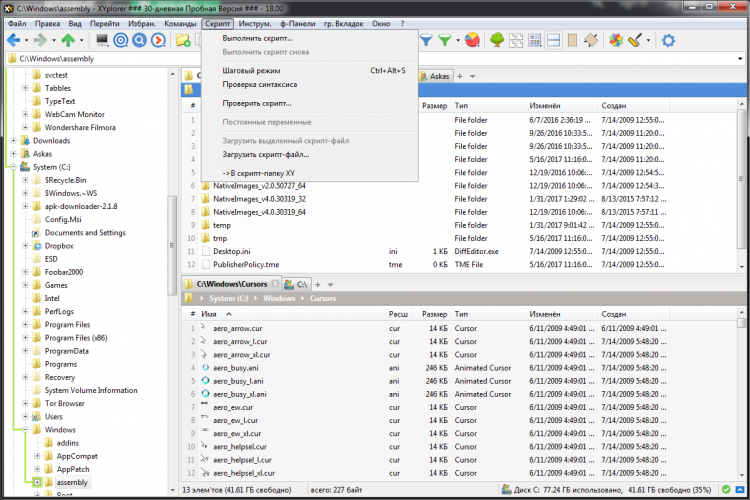The width and height of the screenshot is (750, 500).
Task: Click the red-yellow pie chart icon
Action: 472,40
